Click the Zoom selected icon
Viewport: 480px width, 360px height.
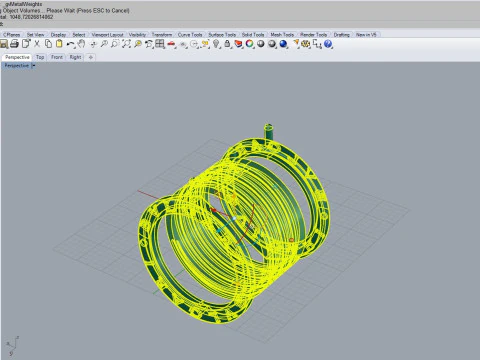138,44
